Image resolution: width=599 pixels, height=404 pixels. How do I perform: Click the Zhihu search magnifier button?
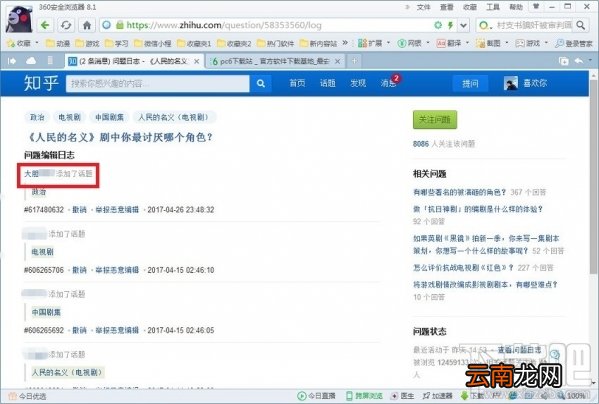pos(261,83)
